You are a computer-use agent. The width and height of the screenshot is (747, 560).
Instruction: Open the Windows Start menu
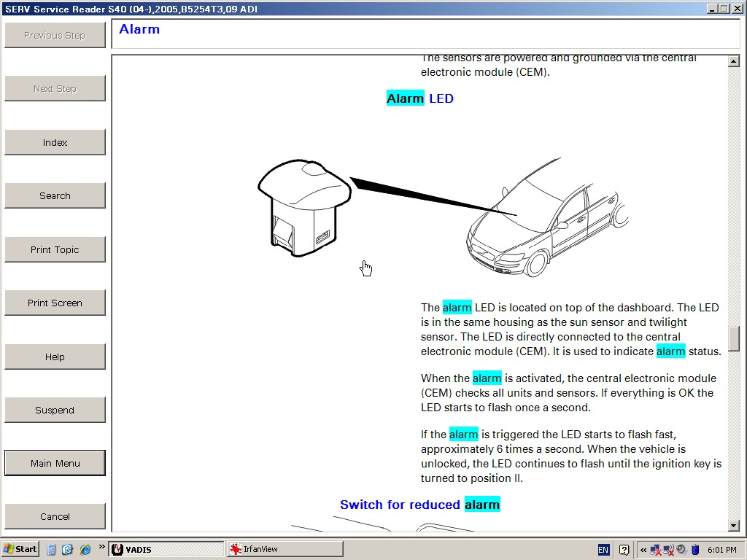pyautogui.click(x=20, y=549)
